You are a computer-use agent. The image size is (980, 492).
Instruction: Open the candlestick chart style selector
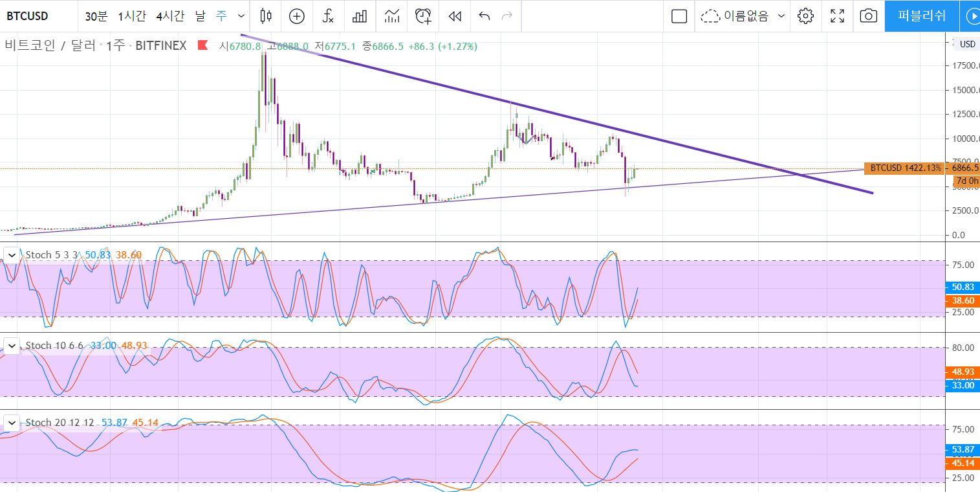click(x=265, y=16)
